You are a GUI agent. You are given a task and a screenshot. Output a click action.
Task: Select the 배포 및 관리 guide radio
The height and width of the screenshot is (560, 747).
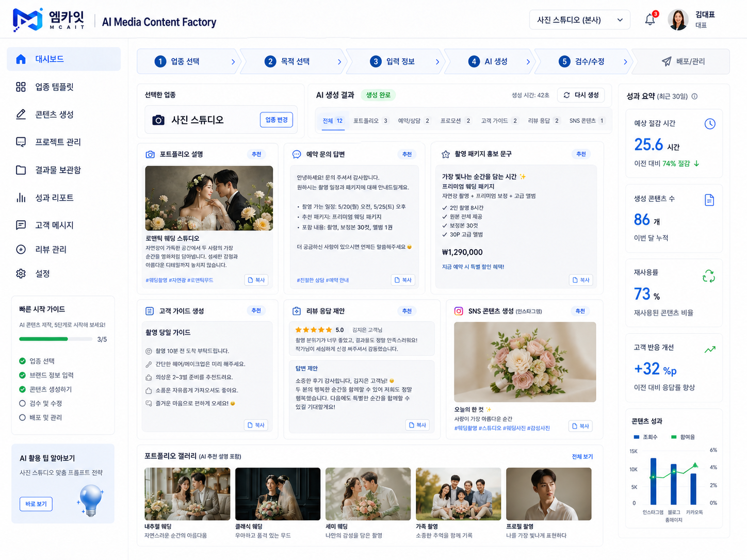coord(22,418)
